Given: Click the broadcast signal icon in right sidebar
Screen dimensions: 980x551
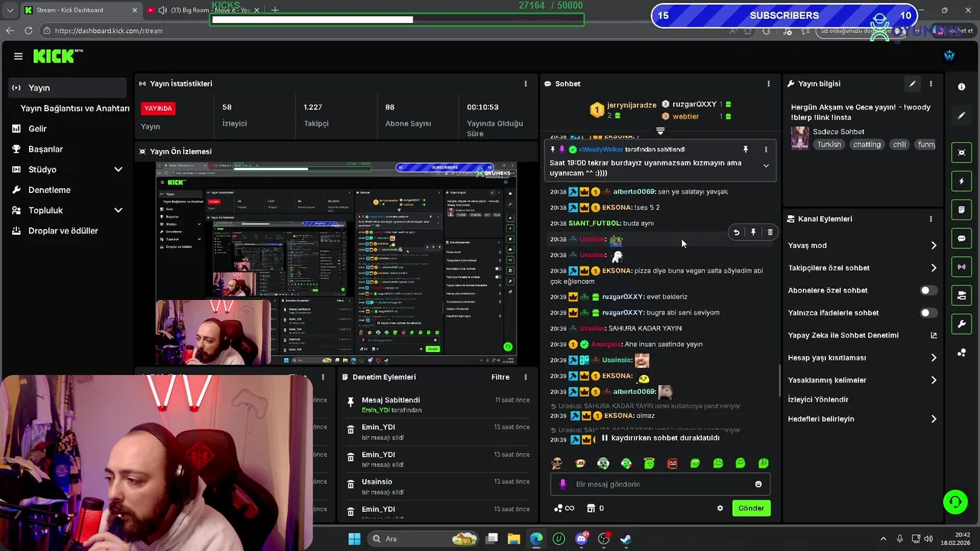Looking at the screenshot, I should coord(962,266).
